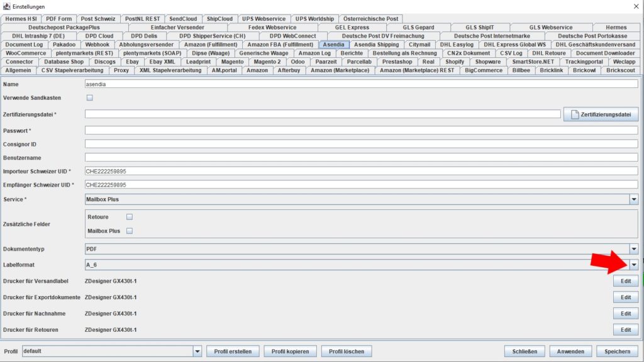Select the Pakadoo tab

pos(64,45)
